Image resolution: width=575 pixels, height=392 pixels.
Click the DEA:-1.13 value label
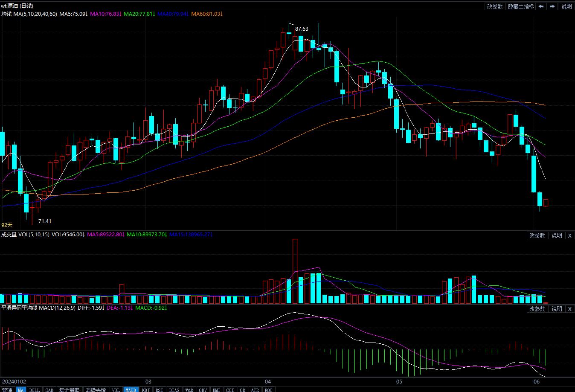pyautogui.click(x=119, y=308)
